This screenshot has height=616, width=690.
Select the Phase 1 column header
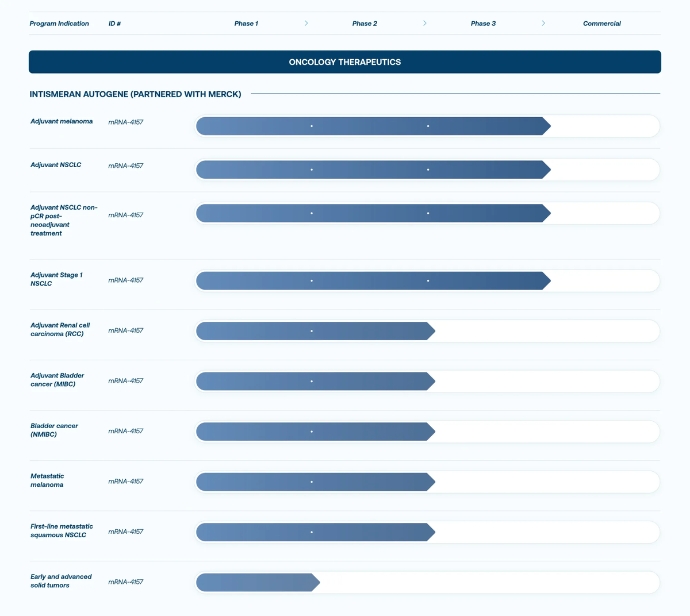(246, 24)
